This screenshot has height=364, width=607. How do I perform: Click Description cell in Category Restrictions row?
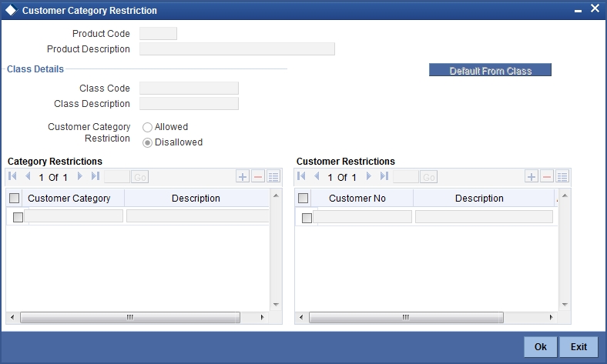click(x=198, y=215)
